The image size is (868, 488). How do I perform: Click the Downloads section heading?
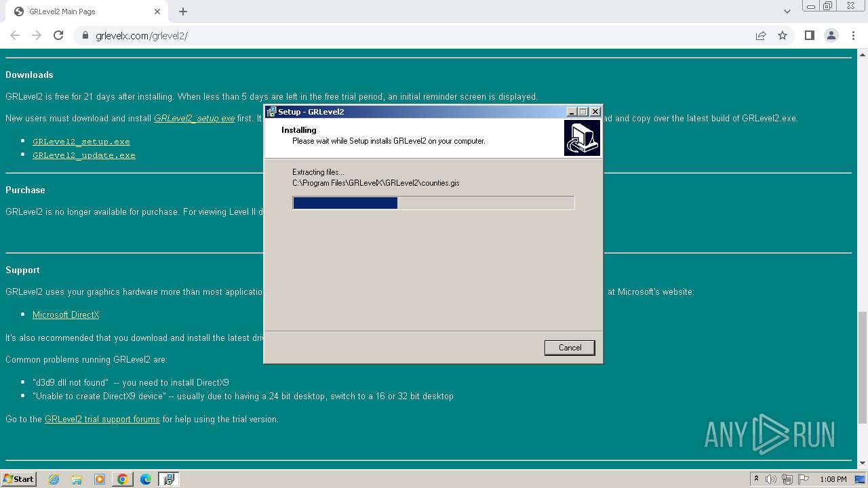coord(29,75)
